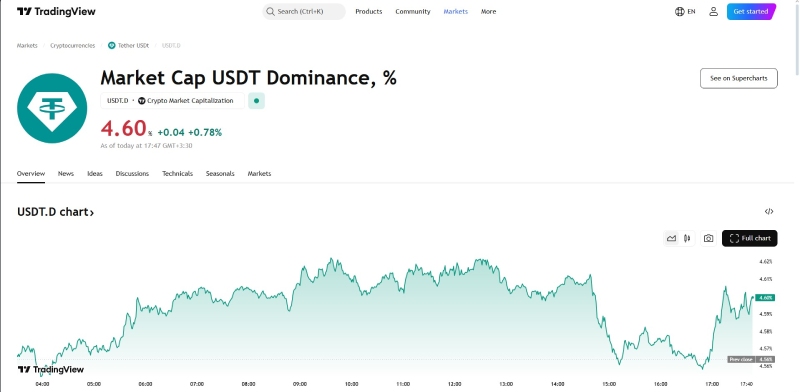Click the EN language label
Image resolution: width=800 pixels, height=392 pixels.
coord(691,11)
